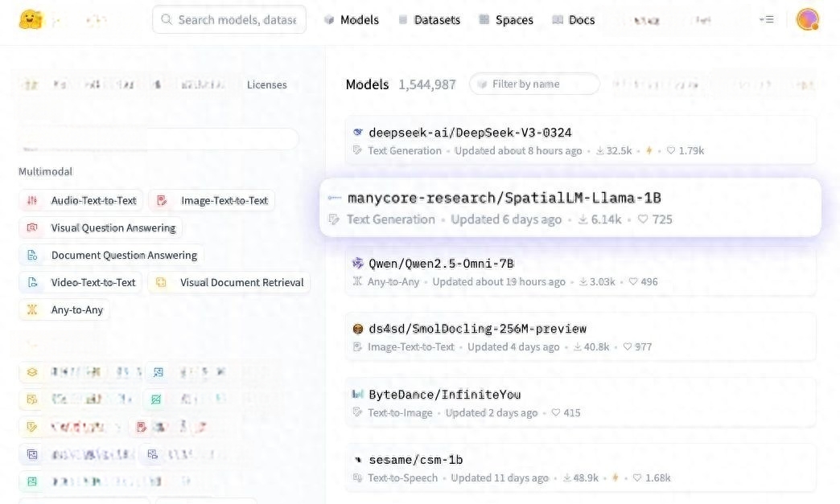Click the download icon on DeepSeek-V3-0324
840x504 pixels.
coord(600,151)
